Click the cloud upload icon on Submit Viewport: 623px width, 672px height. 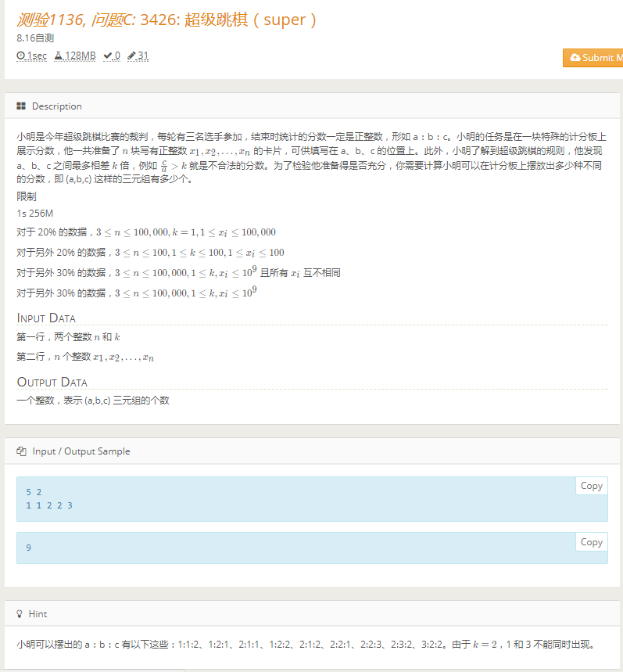[x=575, y=57]
